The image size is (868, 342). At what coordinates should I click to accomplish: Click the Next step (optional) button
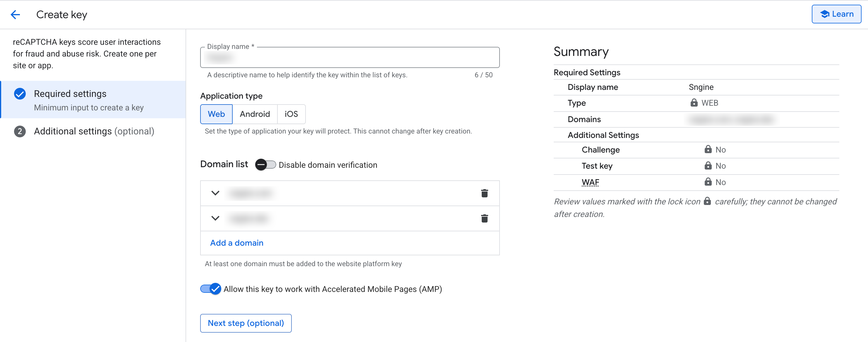pos(246,323)
